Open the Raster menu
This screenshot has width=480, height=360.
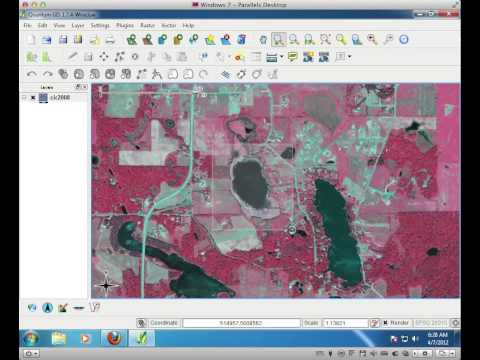point(147,25)
